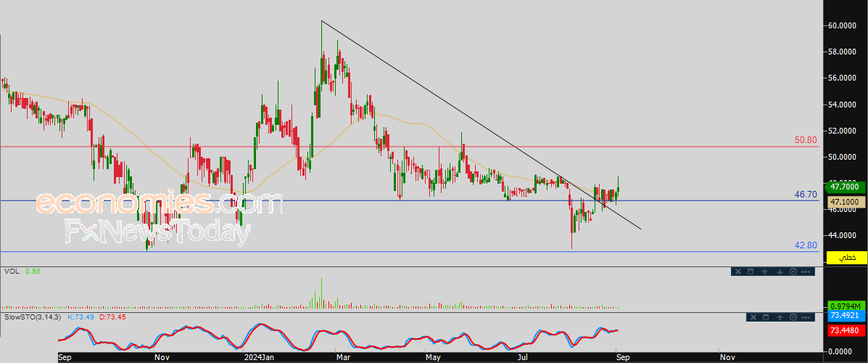
Task: Maximize the VOL indicator panel
Action: coord(751,272)
